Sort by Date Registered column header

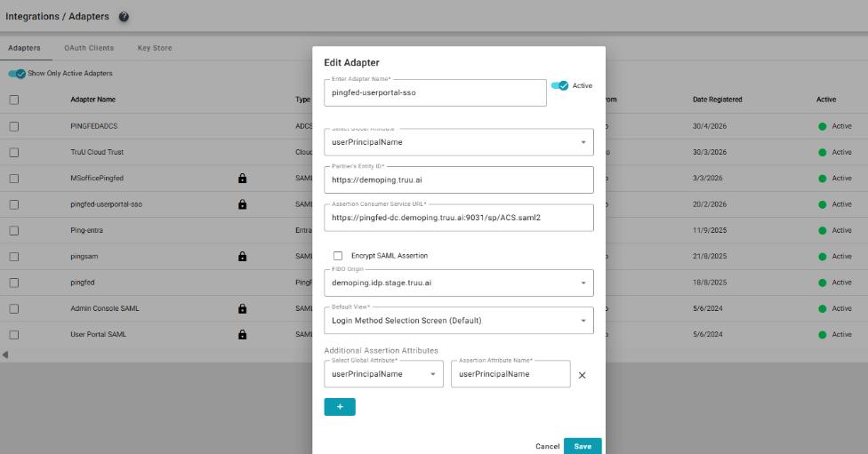click(x=718, y=100)
